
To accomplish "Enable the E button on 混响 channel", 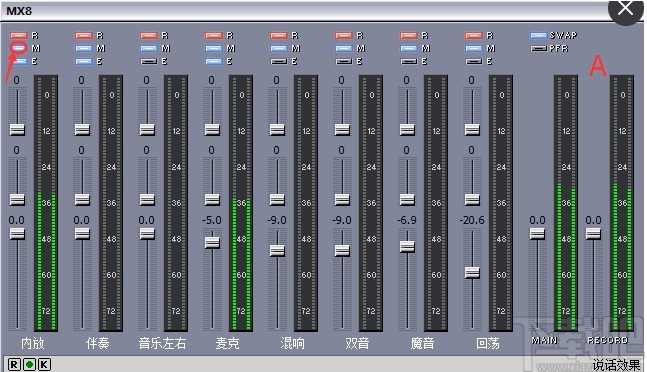I will 279,61.
